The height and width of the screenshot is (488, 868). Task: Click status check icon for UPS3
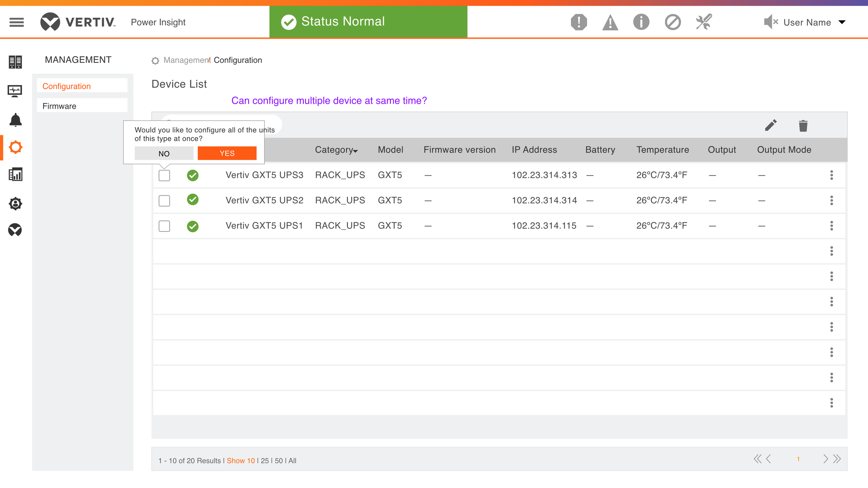point(193,175)
